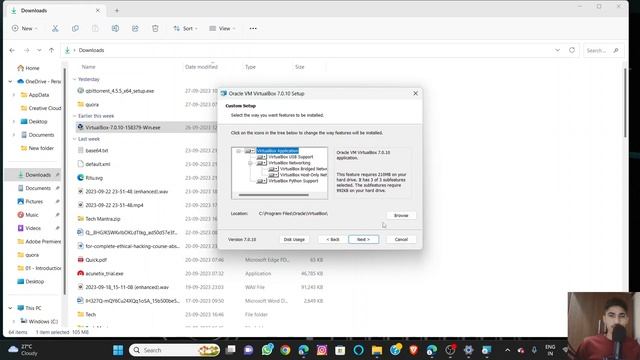Navigate forward in File Explorer
Image resolution: width=640 pixels, height=360 pixels.
pyautogui.click(x=27, y=50)
